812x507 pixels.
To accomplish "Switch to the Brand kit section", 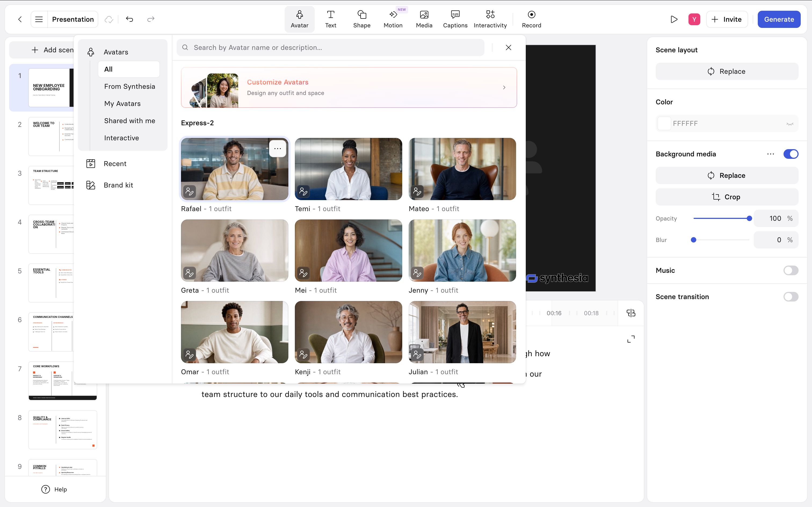I will point(118,185).
